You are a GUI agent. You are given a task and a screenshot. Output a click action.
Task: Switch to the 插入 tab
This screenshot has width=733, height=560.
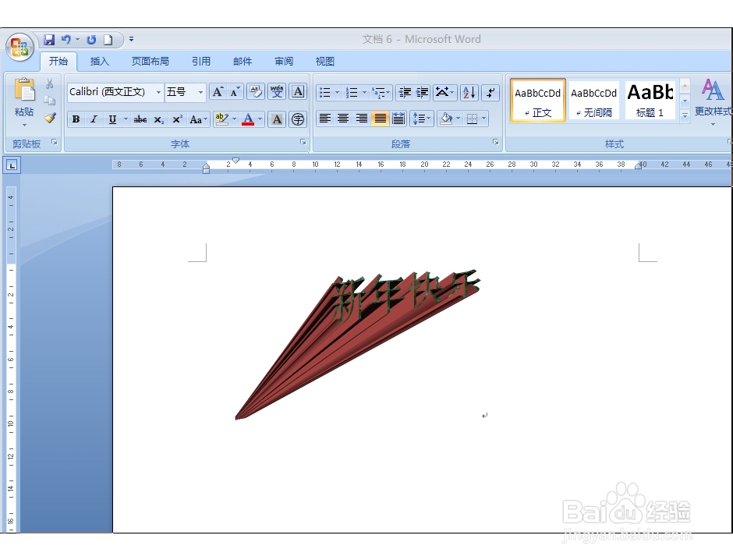tap(100, 62)
